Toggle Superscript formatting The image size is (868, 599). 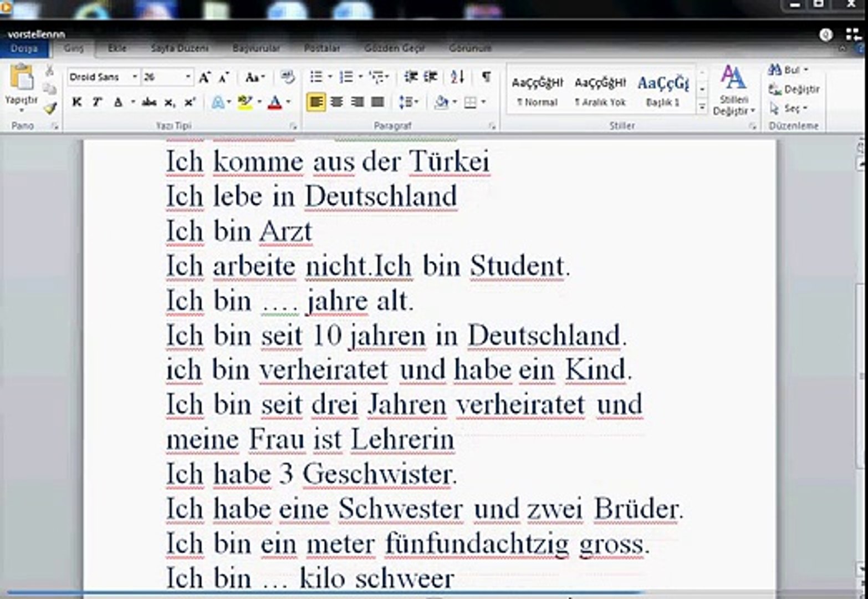(x=190, y=102)
